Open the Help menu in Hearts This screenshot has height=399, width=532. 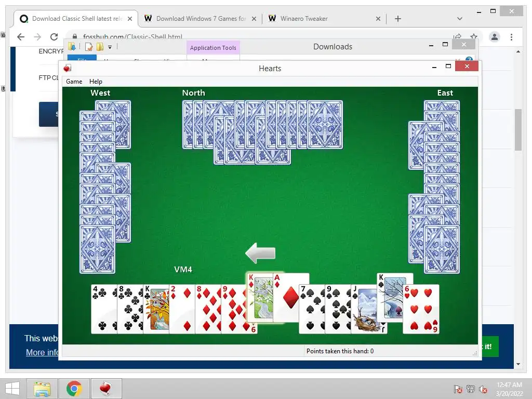click(x=96, y=82)
